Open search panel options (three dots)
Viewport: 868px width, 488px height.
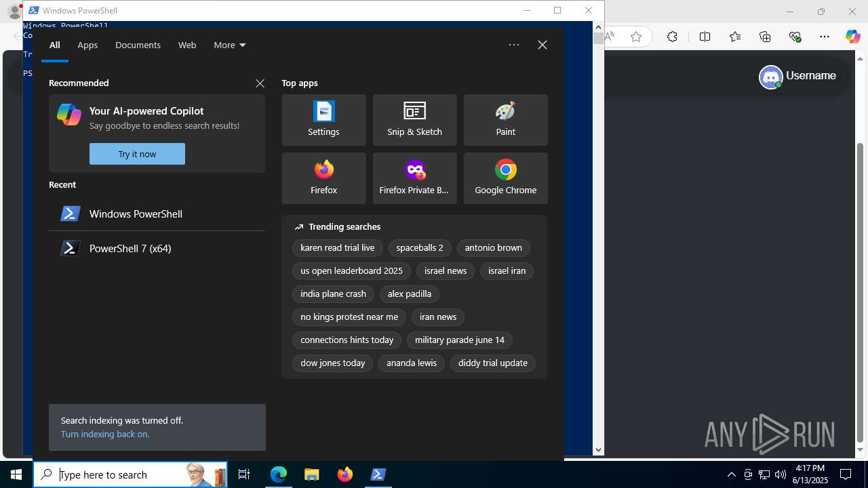pyautogui.click(x=514, y=45)
